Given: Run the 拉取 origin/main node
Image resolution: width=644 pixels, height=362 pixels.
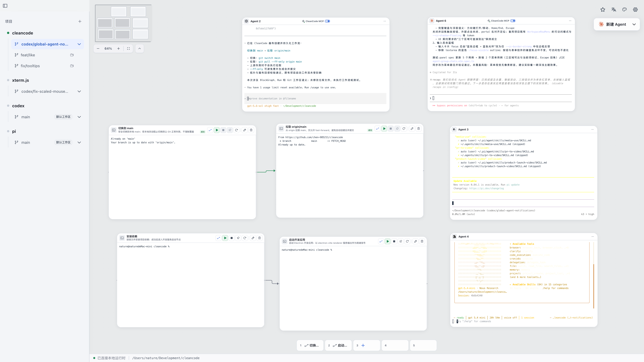Looking at the screenshot, I should click(384, 129).
